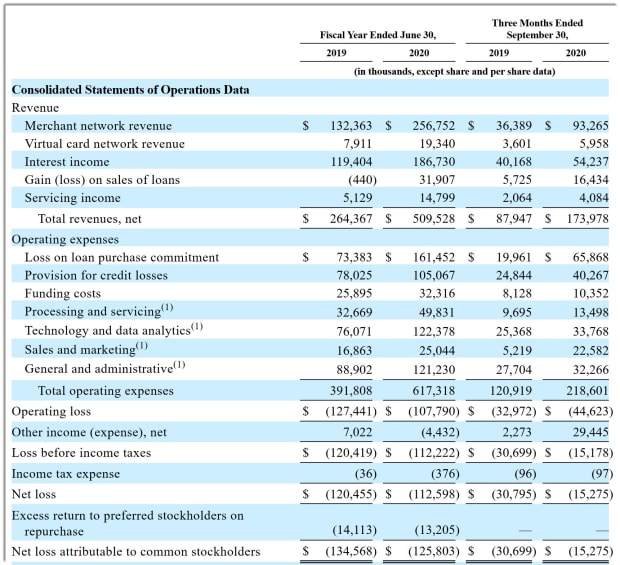Viewport: 620px width, 565px height.
Task: Click 'Net loss attributable to common stockholders' label
Action: tap(136, 552)
